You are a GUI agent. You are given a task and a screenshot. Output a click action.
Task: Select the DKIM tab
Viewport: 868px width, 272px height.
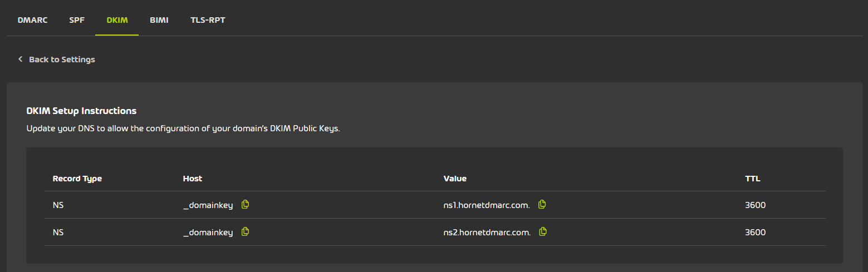click(x=117, y=20)
